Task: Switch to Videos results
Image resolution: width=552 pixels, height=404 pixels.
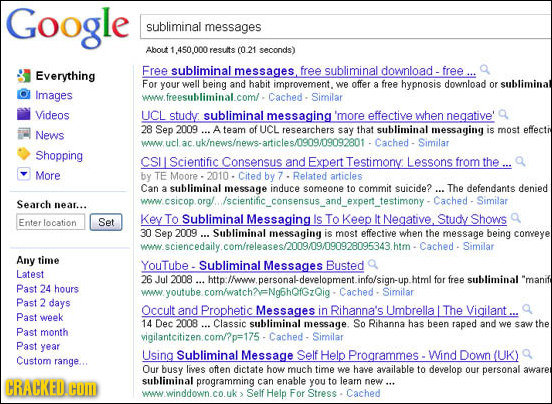Action: [x=52, y=115]
